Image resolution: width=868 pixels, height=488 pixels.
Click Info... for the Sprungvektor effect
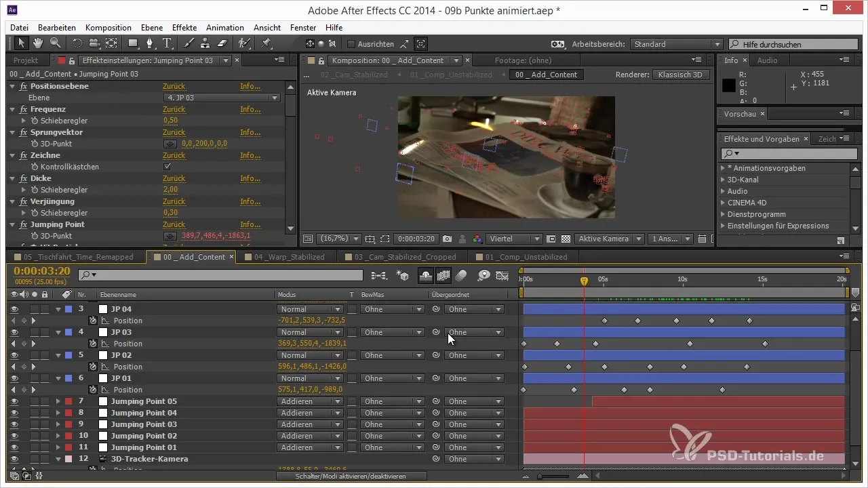click(x=250, y=132)
